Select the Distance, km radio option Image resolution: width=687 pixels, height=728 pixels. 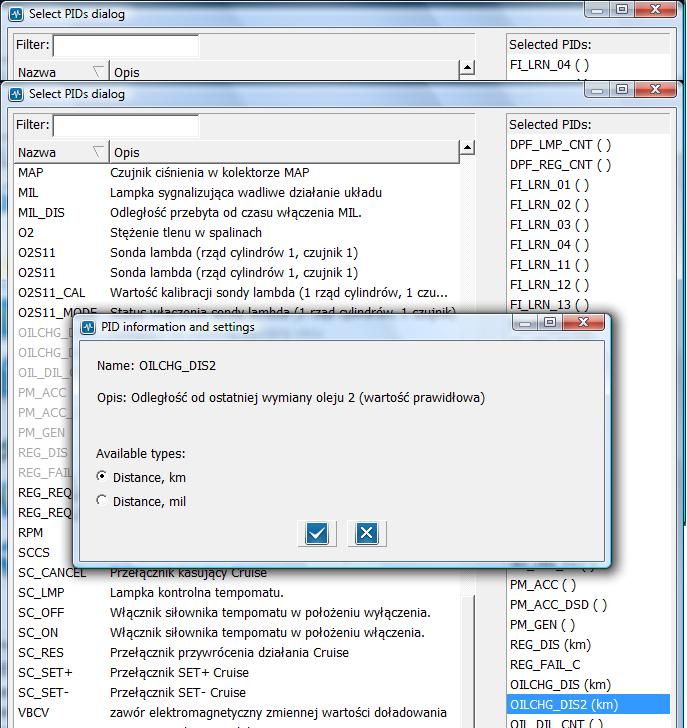point(102,477)
